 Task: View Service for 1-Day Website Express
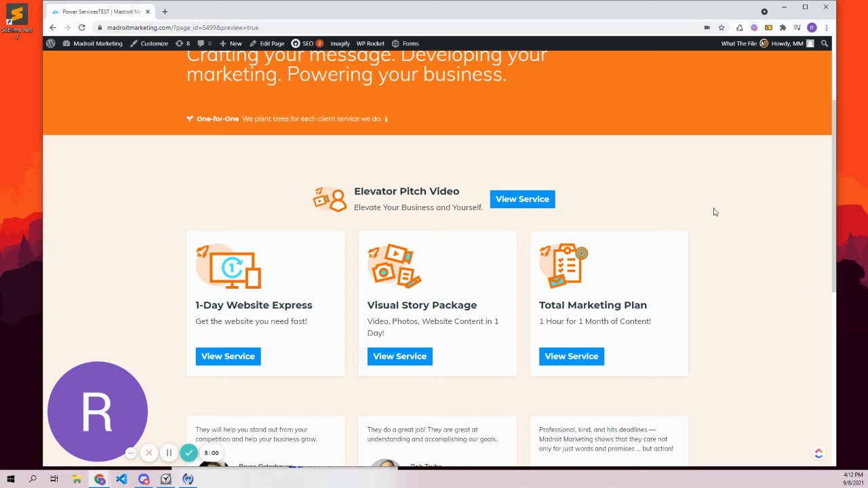228,356
